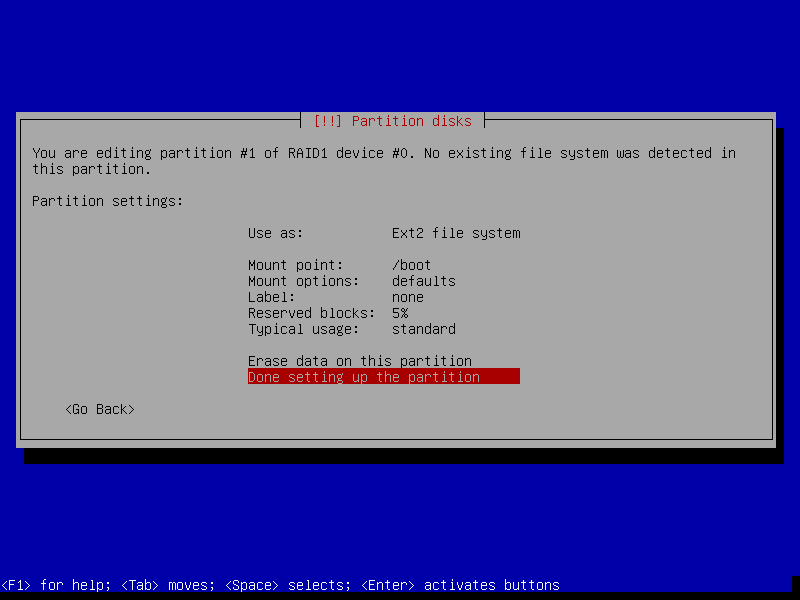This screenshot has height=600, width=800.
Task: Click the "[!!] Partition disks" dialog title
Action: point(392,121)
